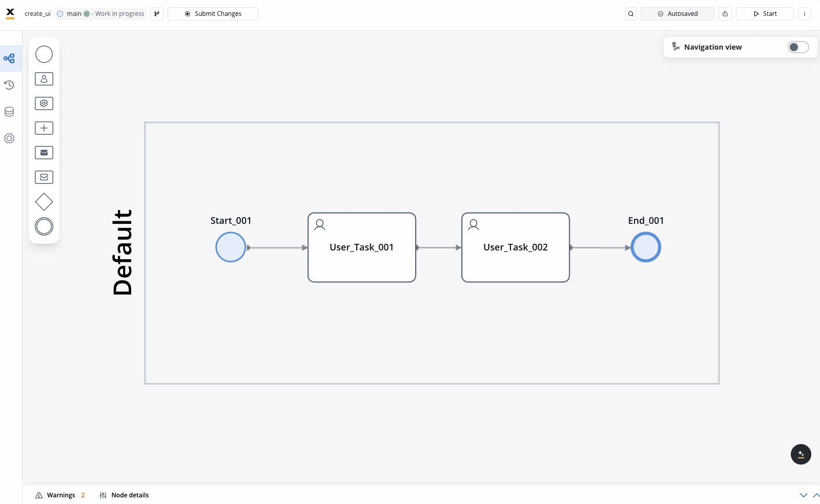820x504 pixels.
Task: Click the warnings count badge 2
Action: coord(83,495)
